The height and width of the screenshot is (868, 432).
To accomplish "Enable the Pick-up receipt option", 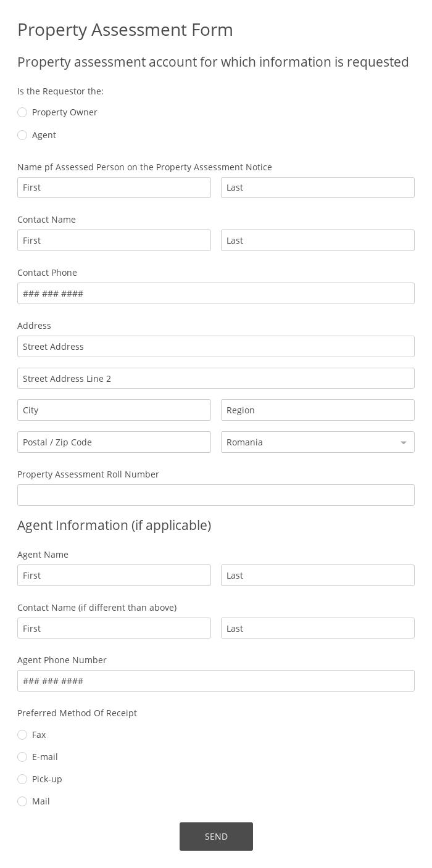I will 22,779.
